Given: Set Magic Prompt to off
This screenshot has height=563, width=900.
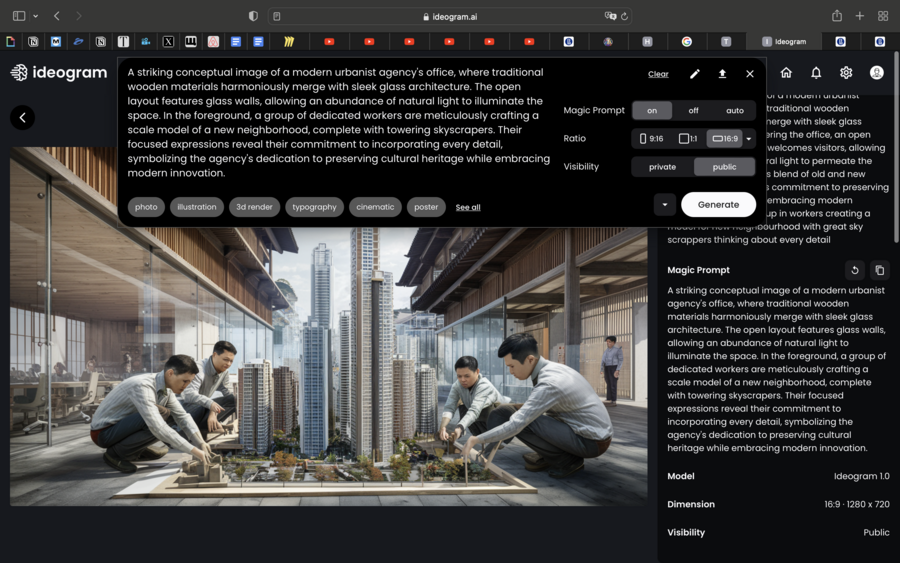Looking at the screenshot, I should pos(693,111).
